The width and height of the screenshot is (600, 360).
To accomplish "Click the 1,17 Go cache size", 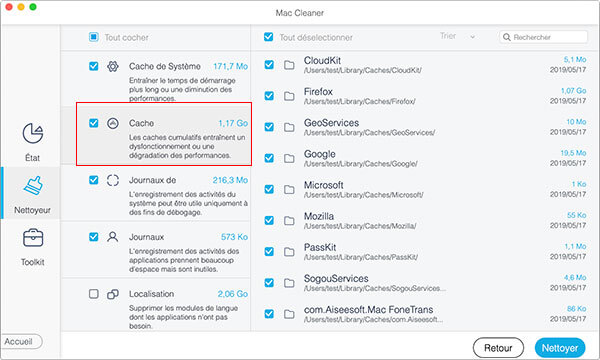I will [233, 123].
